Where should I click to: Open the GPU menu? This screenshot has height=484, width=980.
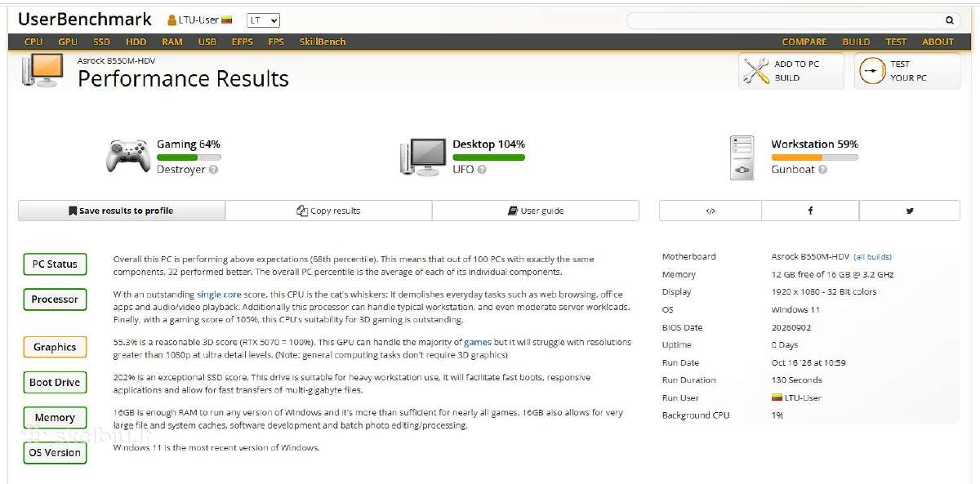pos(68,42)
